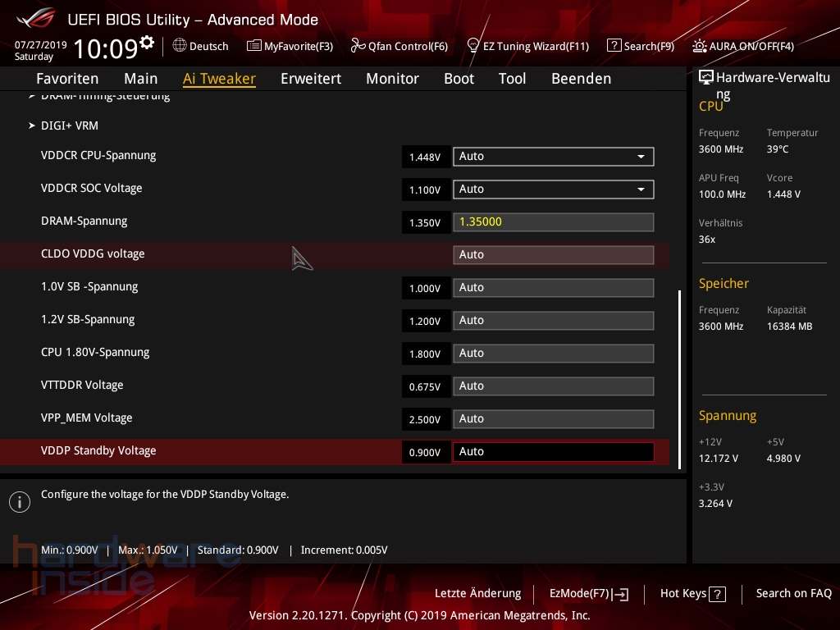Image resolution: width=840 pixels, height=630 pixels.
Task: Open MyFavorite(F3) list icon
Action: coord(254,46)
